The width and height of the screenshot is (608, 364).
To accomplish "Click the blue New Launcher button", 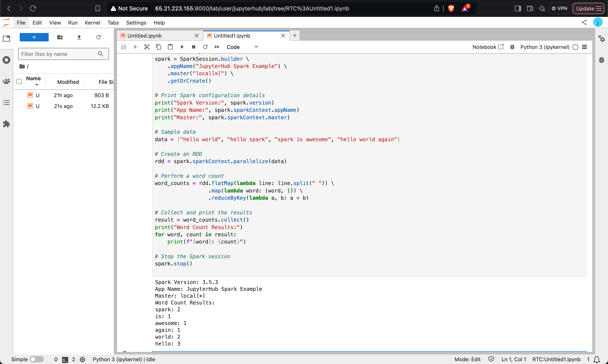I will 34,37.
